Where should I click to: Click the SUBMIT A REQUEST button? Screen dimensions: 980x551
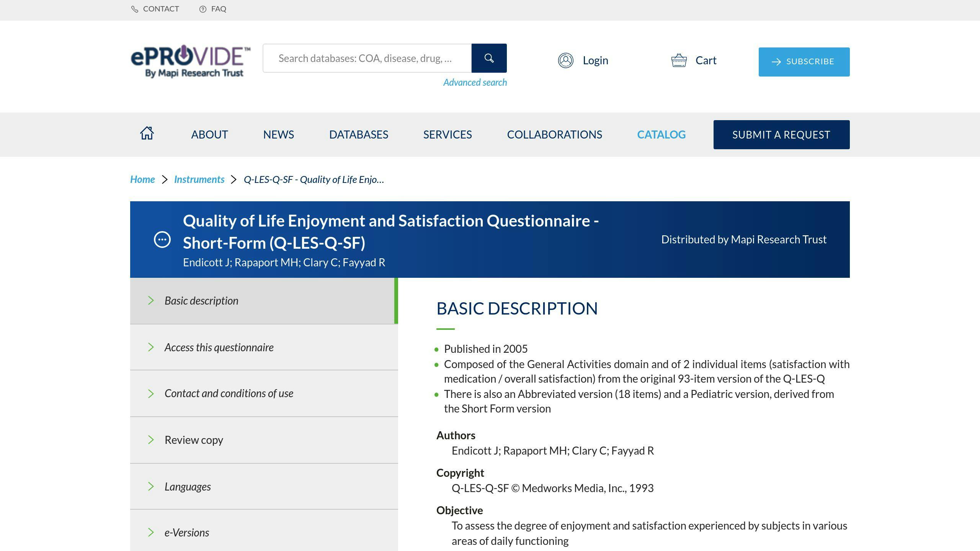pyautogui.click(x=781, y=135)
